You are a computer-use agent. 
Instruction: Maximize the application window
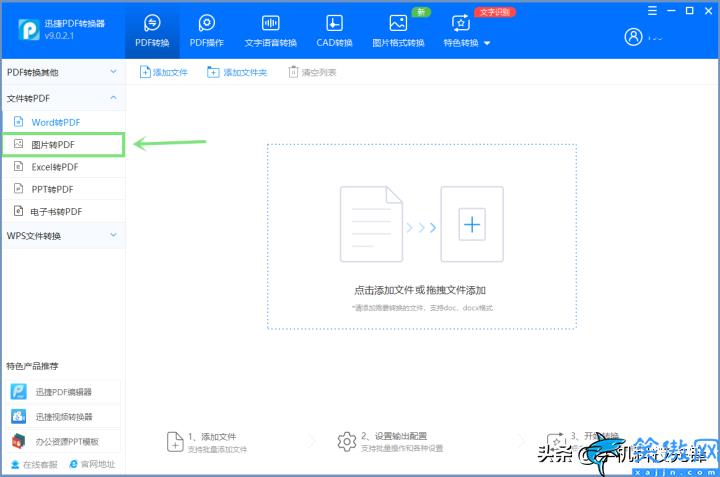pyautogui.click(x=690, y=11)
